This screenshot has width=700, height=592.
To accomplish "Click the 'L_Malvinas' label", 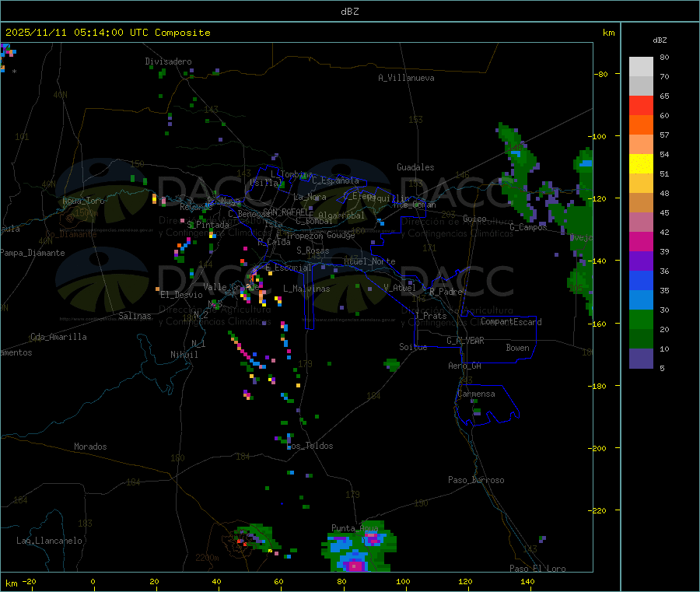I will [306, 289].
